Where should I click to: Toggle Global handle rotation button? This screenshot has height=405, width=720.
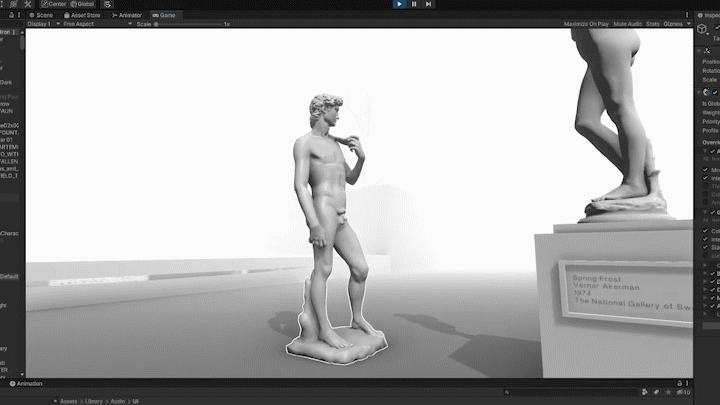(x=82, y=4)
